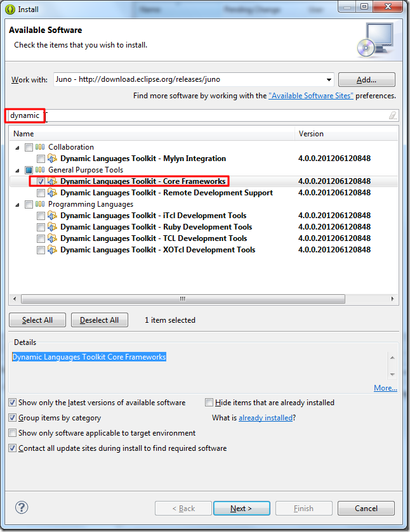The image size is (410, 532).
Task: Click the Mylyn Integration feature icon
Action: pos(52,158)
